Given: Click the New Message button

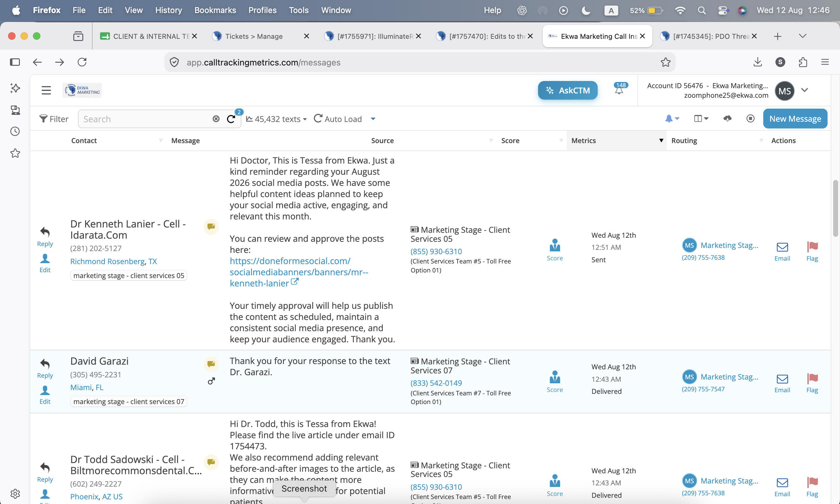Looking at the screenshot, I should 795,119.
